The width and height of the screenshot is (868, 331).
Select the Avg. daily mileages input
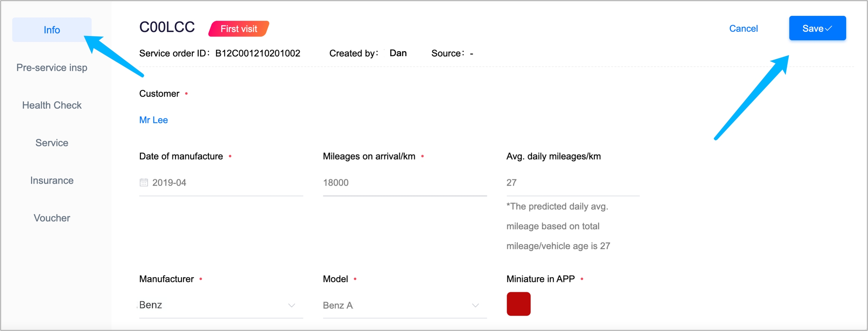pyautogui.click(x=572, y=183)
